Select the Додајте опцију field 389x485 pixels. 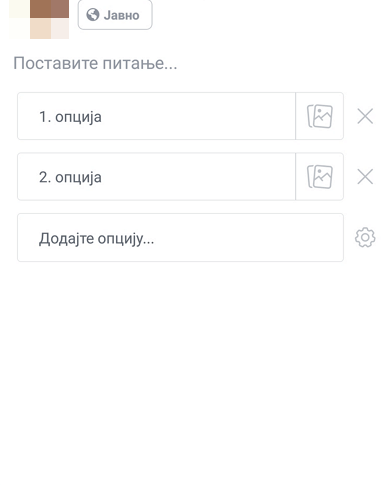tap(180, 237)
